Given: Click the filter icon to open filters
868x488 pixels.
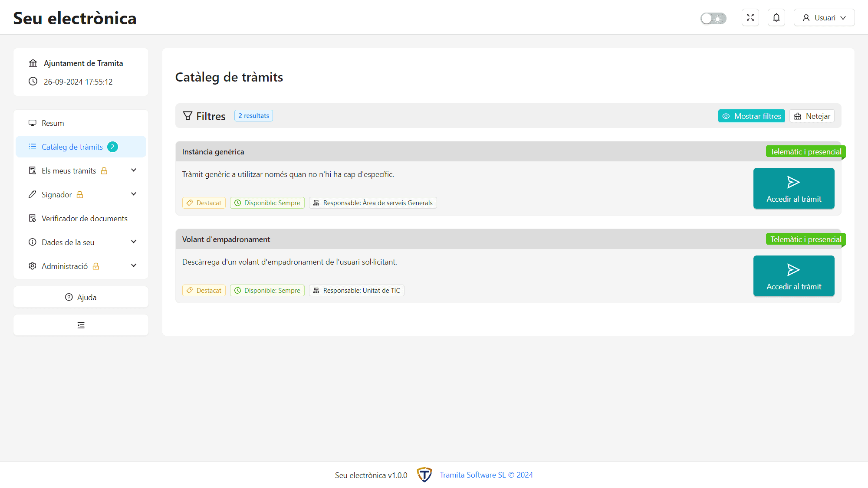Looking at the screenshot, I should [x=187, y=115].
